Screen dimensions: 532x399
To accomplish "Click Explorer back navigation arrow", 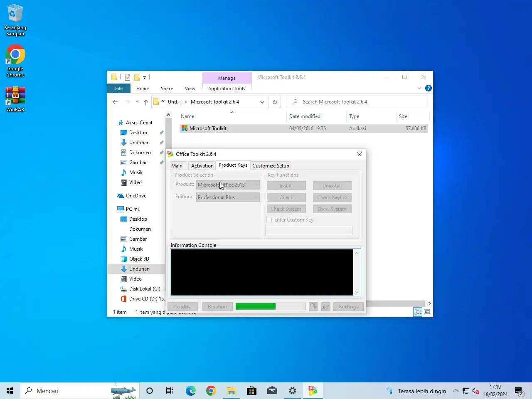I will [x=115, y=102].
